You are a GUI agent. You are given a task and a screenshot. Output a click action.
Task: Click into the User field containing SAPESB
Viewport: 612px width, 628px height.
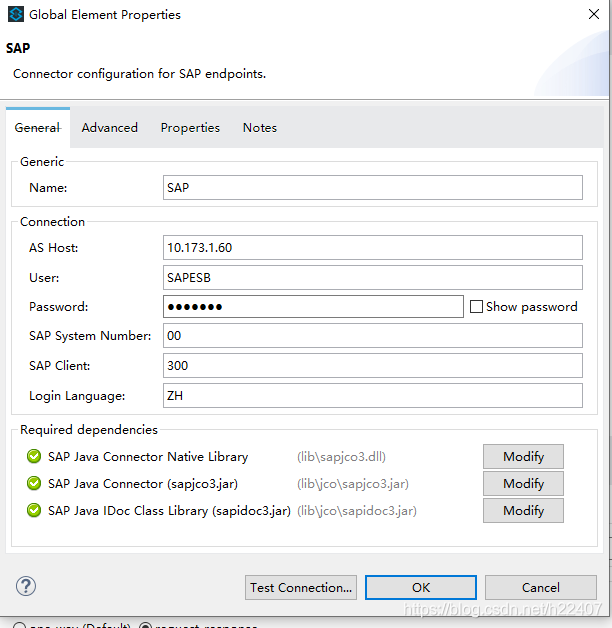372,278
